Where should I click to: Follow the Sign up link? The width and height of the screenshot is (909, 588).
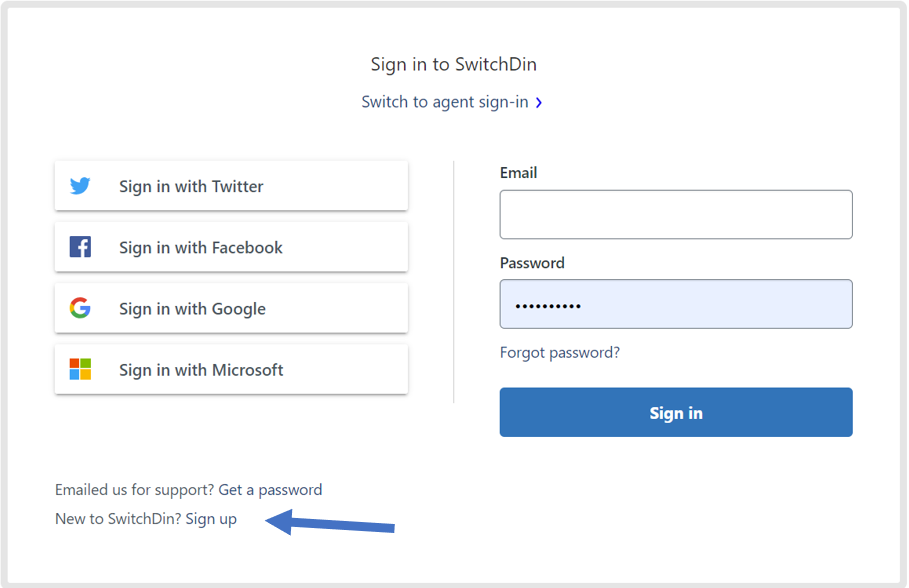pyautogui.click(x=211, y=519)
